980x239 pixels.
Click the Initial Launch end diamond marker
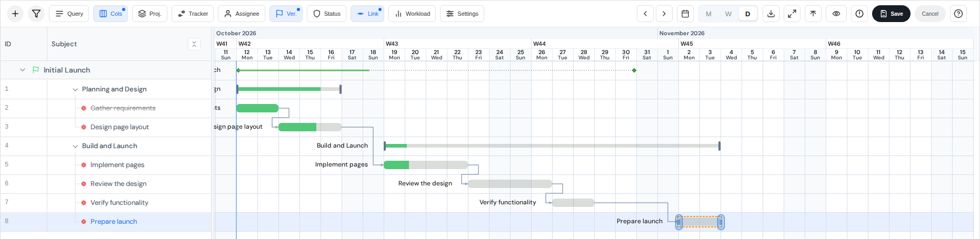(x=634, y=70)
